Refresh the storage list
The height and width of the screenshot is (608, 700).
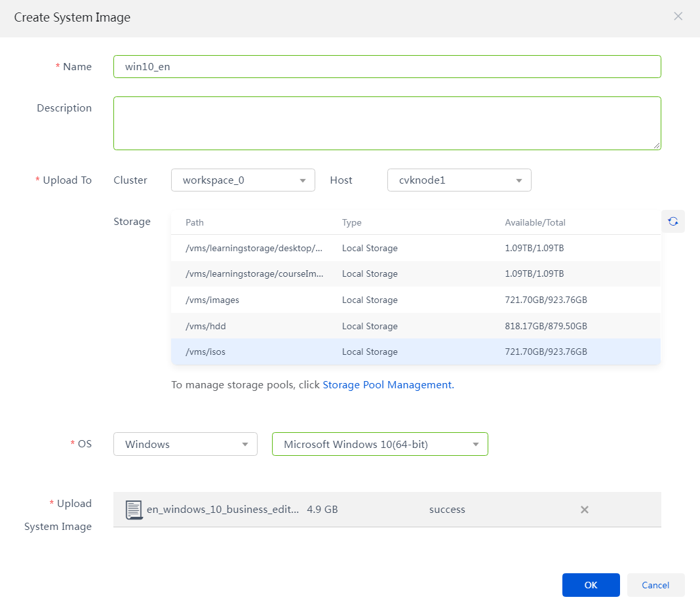(672, 222)
